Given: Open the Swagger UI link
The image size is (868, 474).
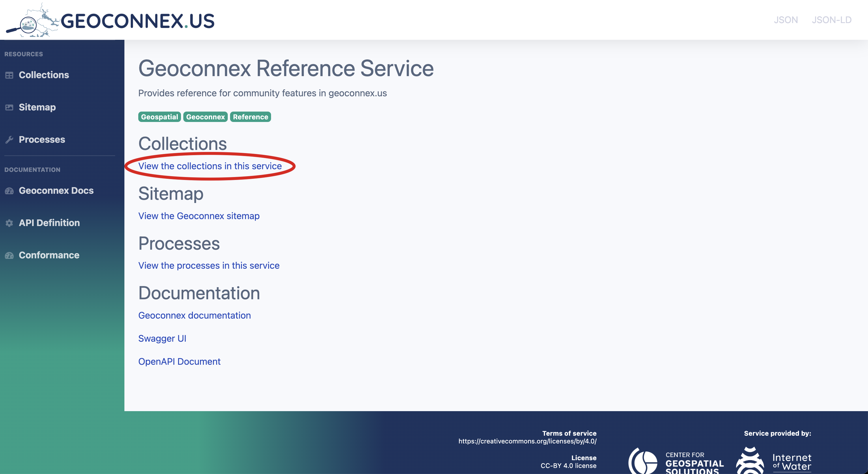Looking at the screenshot, I should pyautogui.click(x=162, y=338).
